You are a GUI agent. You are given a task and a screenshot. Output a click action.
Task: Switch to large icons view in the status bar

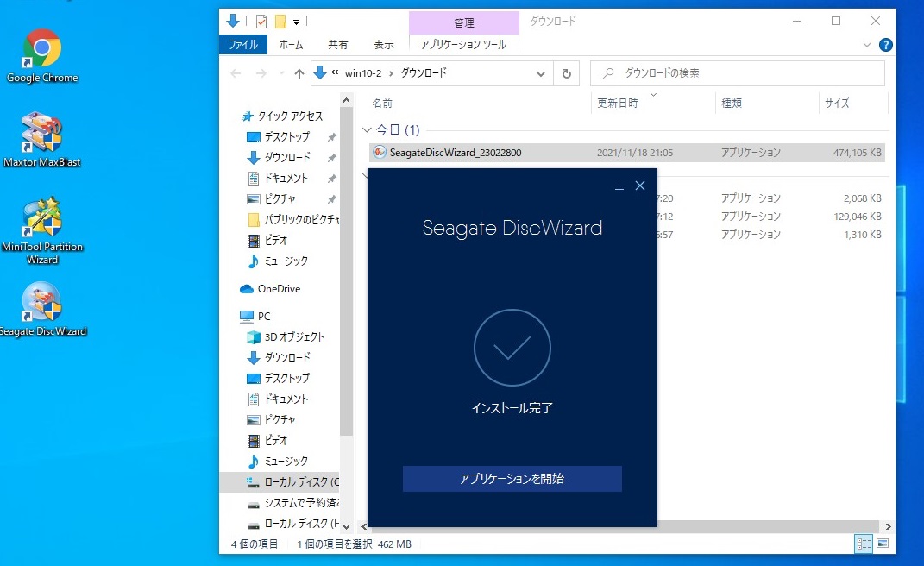[x=883, y=544]
